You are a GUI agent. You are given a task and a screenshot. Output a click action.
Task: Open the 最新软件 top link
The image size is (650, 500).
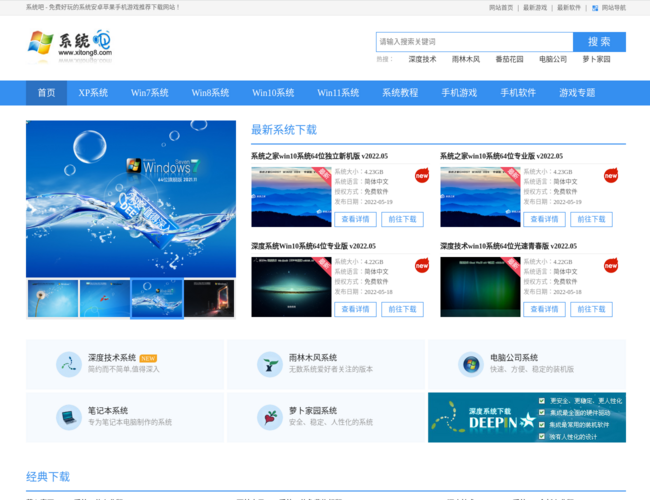click(x=569, y=8)
